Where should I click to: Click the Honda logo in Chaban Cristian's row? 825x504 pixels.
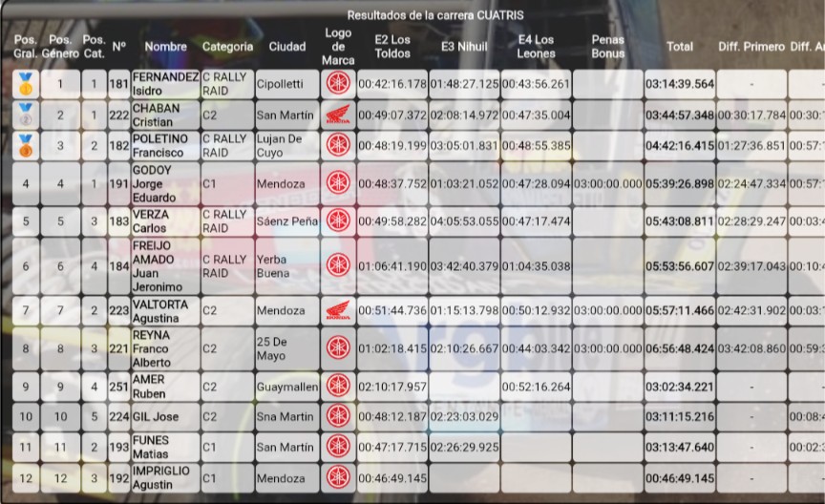point(338,115)
